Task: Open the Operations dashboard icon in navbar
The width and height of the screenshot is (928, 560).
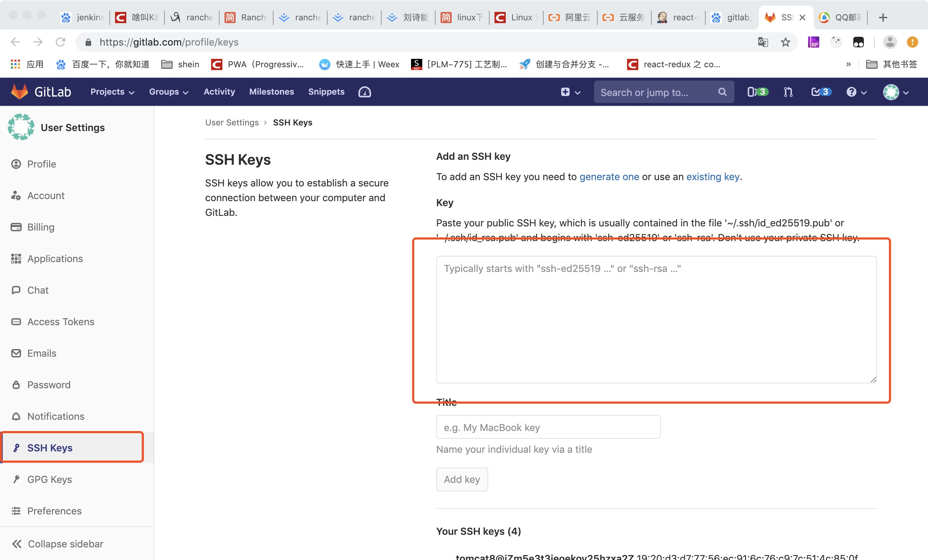Action: [364, 91]
